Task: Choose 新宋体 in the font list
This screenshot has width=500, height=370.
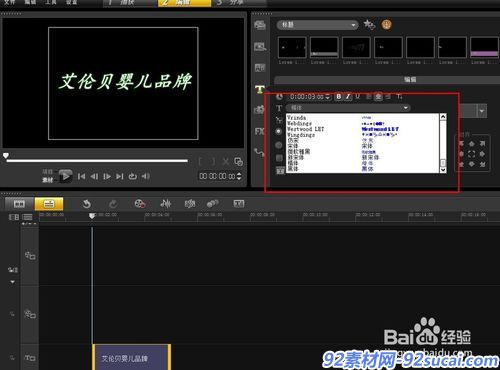Action: [363, 157]
